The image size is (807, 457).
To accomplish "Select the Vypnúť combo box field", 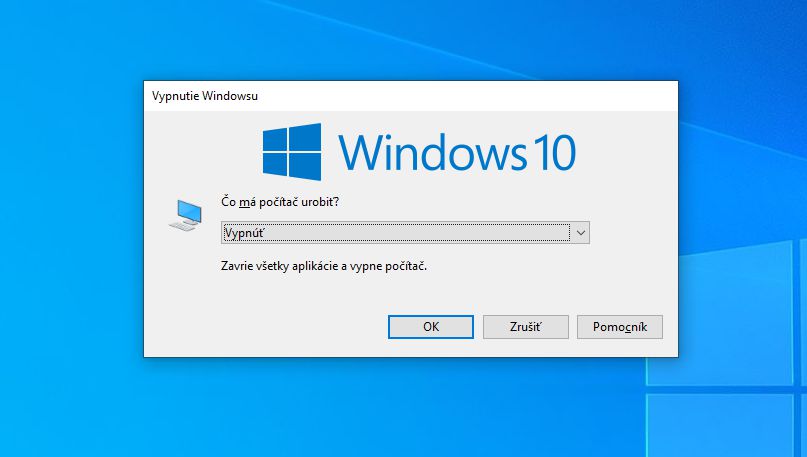I will click(x=405, y=233).
